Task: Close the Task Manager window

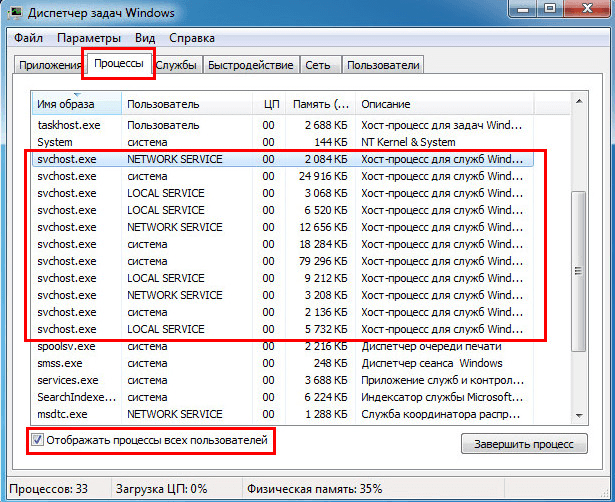Action: coord(587,9)
